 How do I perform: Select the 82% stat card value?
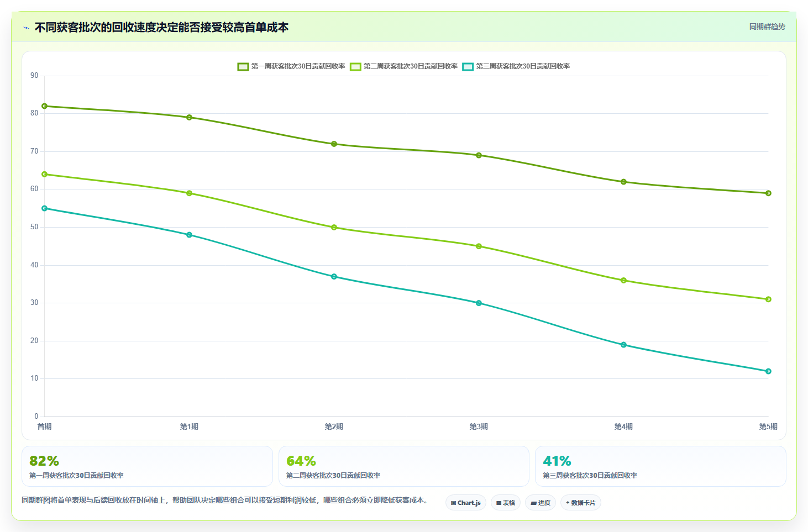pos(44,461)
